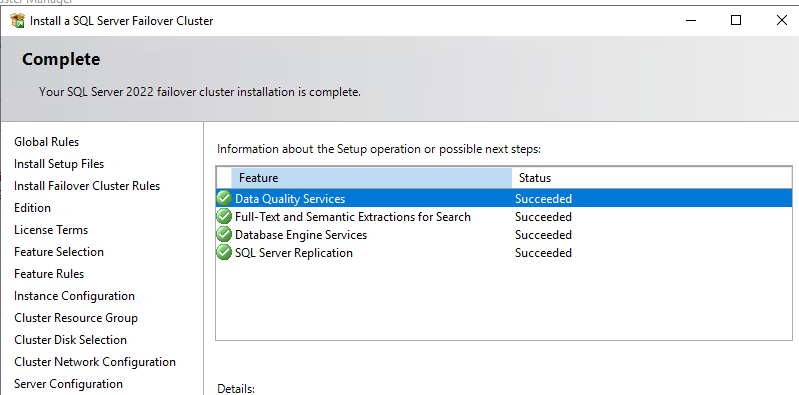
Task: Click the installation is complete message text
Action: tap(200, 93)
